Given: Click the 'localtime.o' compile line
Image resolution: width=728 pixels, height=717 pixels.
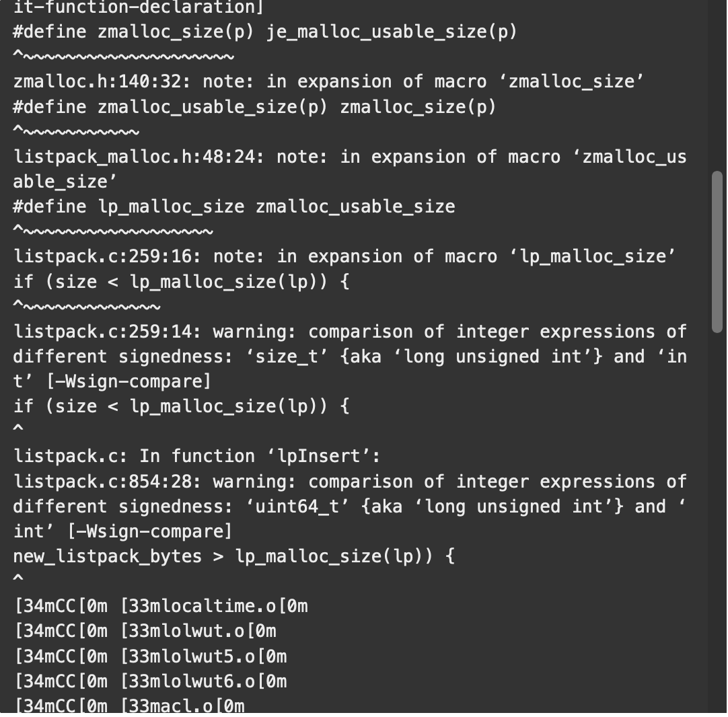Looking at the screenshot, I should 161,606.
